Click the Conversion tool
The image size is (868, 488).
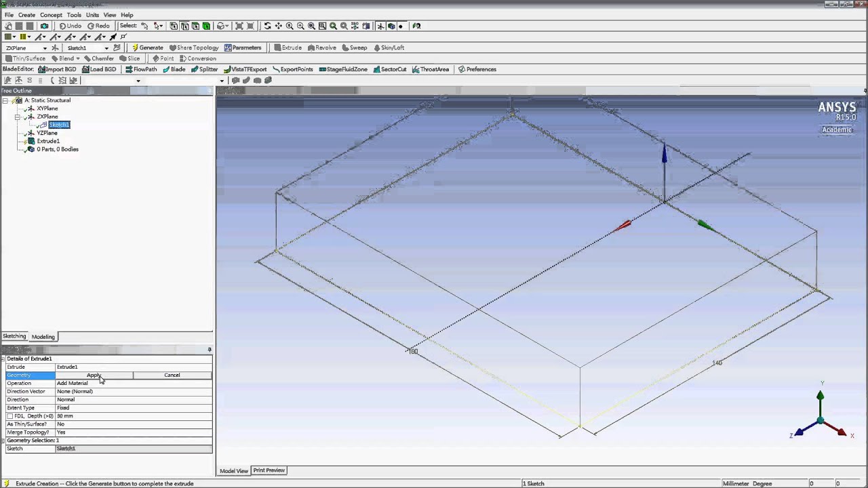(198, 58)
